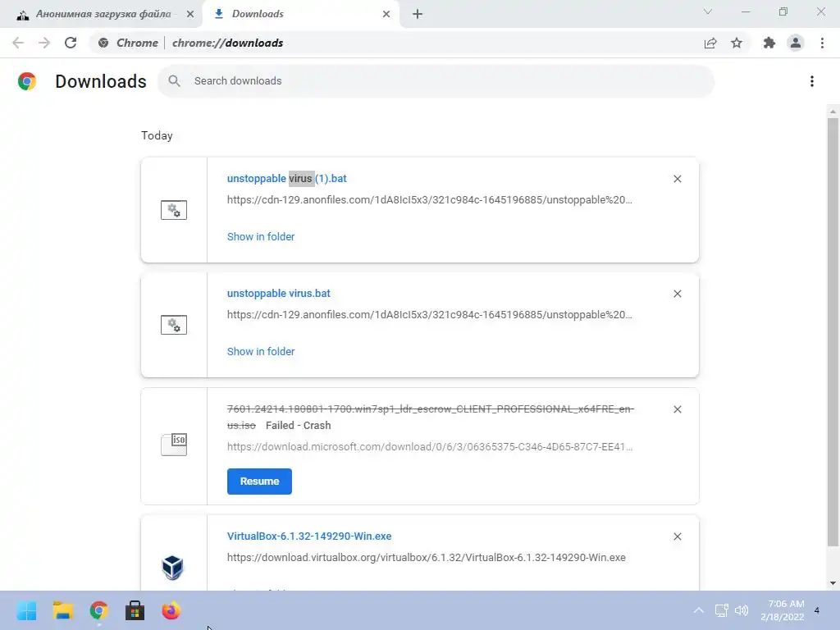The width and height of the screenshot is (840, 630).
Task: Click the anonfiles URL under unstoppable virus (1).bat
Action: tap(430, 200)
